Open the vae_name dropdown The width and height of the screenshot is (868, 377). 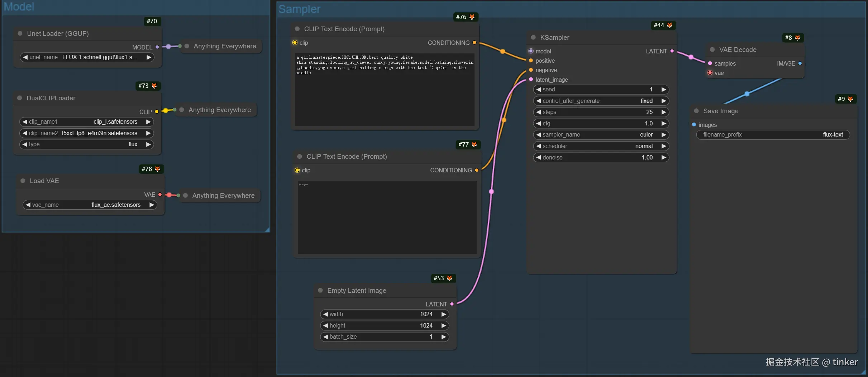90,205
